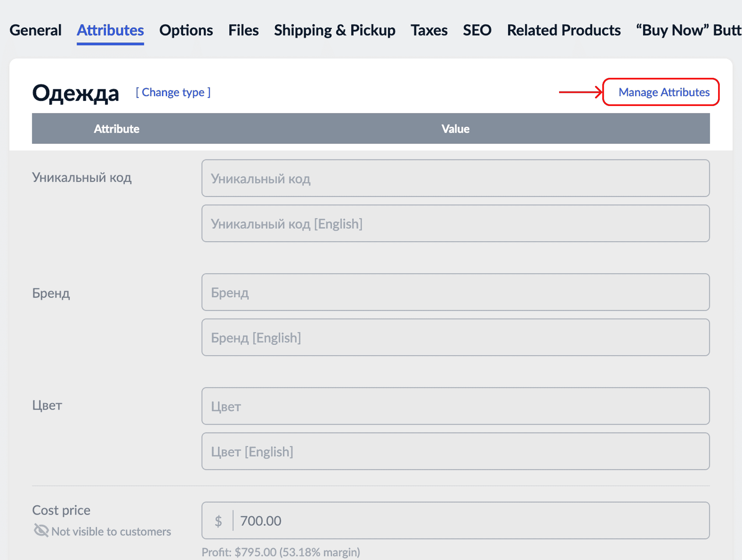Focus the Уникальный код input field

pos(455,178)
